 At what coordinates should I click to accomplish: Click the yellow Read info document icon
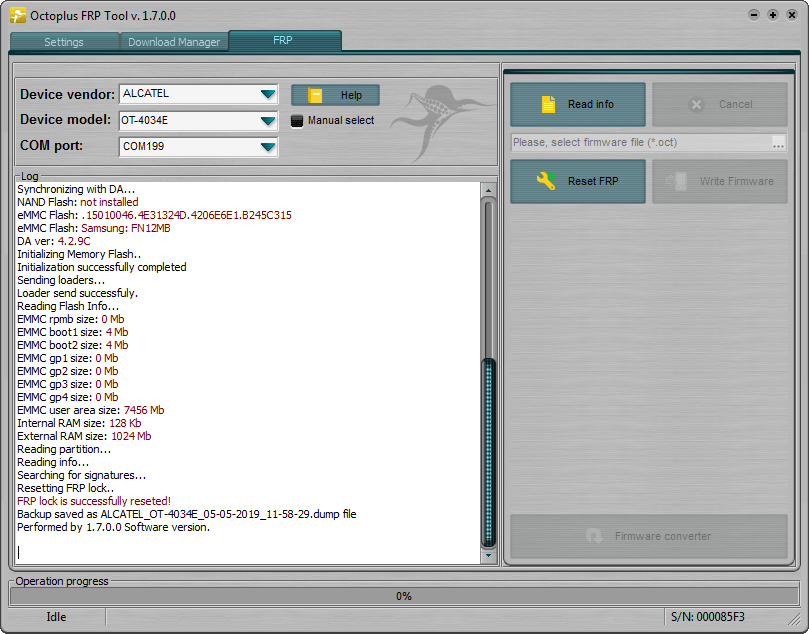click(548, 104)
